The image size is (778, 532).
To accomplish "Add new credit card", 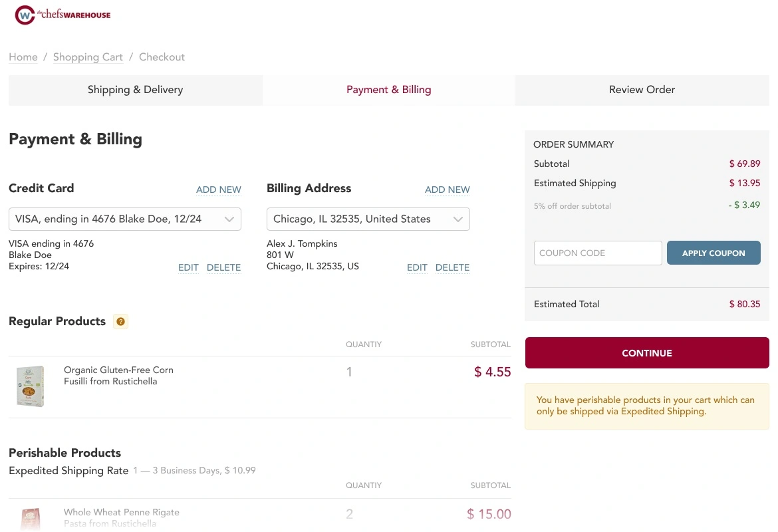I will pos(218,190).
